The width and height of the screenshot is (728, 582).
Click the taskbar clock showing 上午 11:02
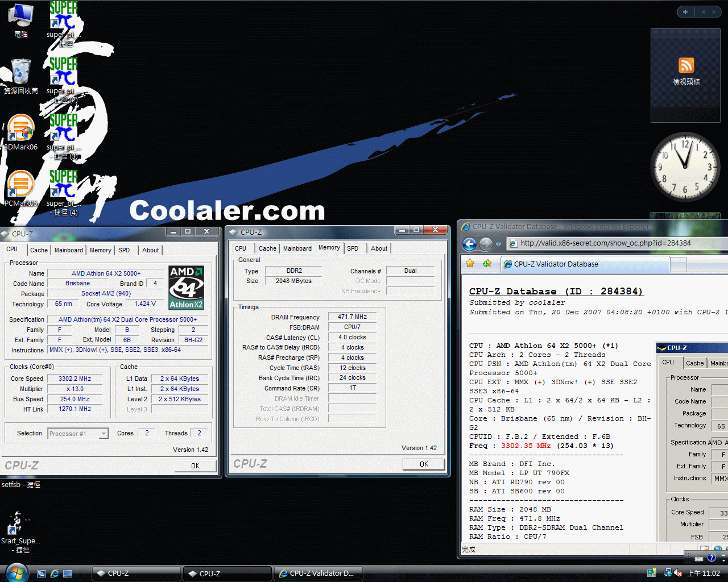(704, 573)
